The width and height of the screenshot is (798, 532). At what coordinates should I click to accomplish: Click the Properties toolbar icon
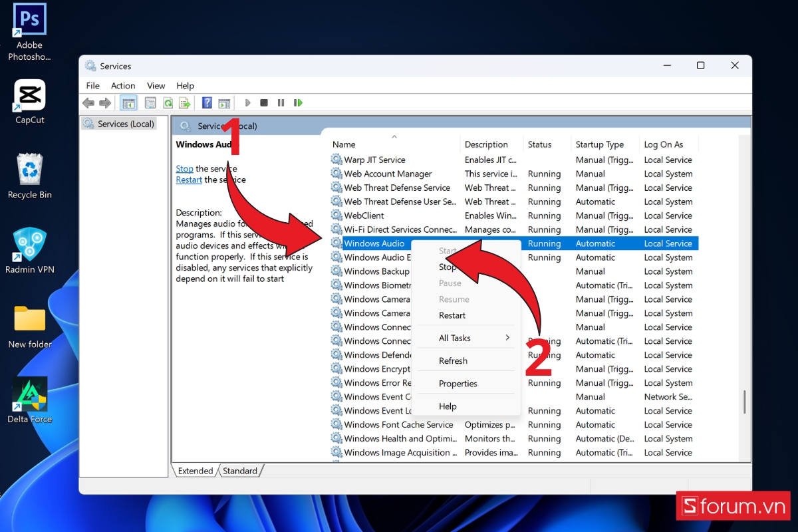150,103
